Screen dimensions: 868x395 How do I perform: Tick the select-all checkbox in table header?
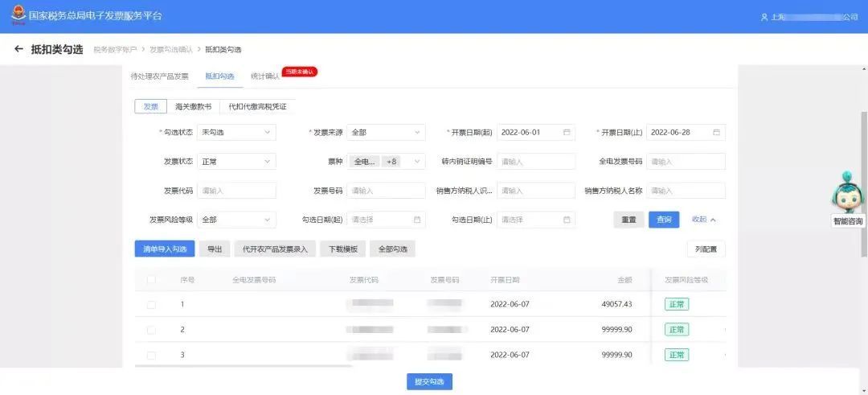pyautogui.click(x=151, y=280)
